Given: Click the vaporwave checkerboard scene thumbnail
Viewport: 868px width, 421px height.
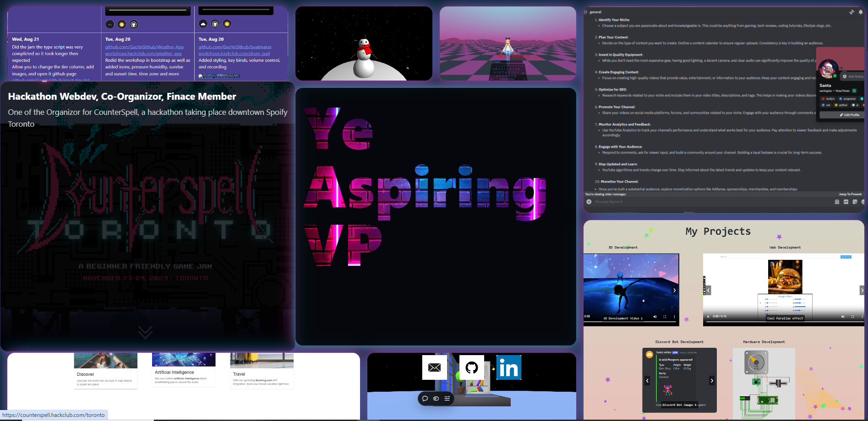Looking at the screenshot, I should pos(508,43).
